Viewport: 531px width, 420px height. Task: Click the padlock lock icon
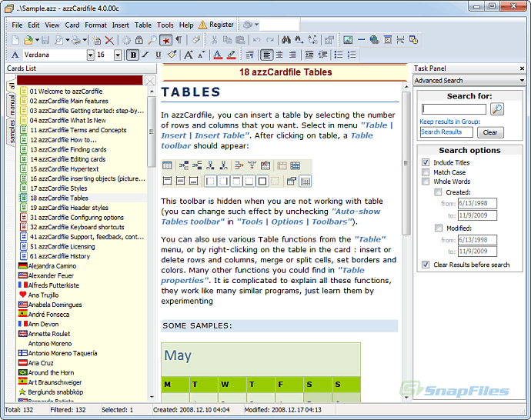coord(139,40)
